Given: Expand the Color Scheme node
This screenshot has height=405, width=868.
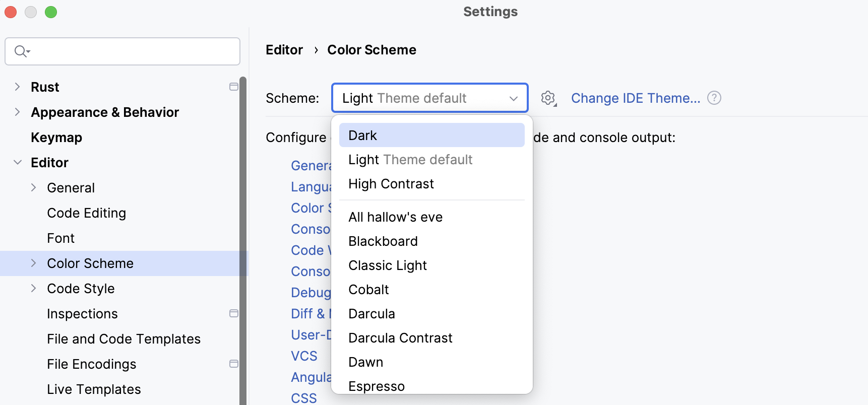Looking at the screenshot, I should pyautogui.click(x=33, y=263).
